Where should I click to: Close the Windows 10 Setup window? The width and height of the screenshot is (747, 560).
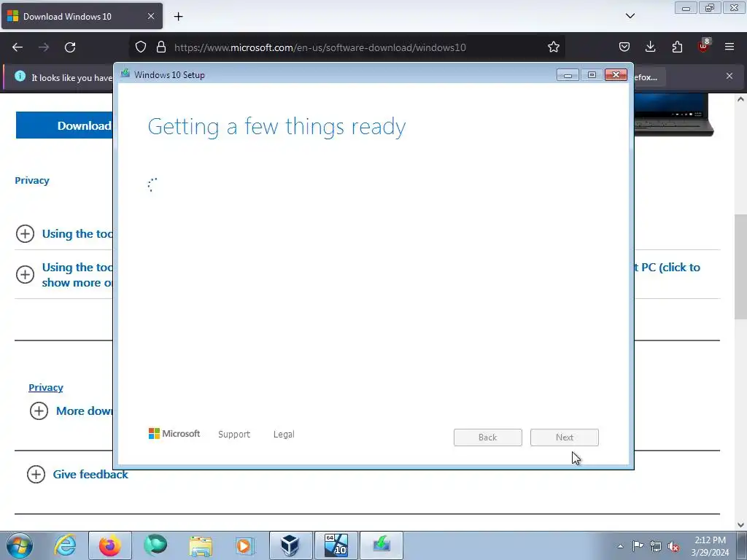616,75
